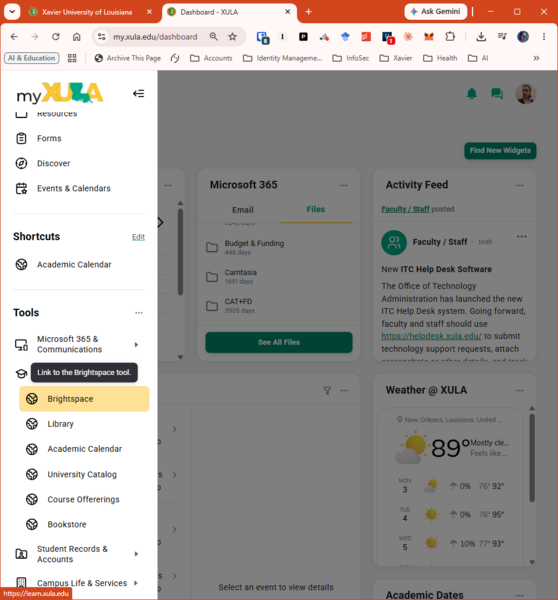Go back in browser history
Screen dimensions: 558x600
(14, 37)
